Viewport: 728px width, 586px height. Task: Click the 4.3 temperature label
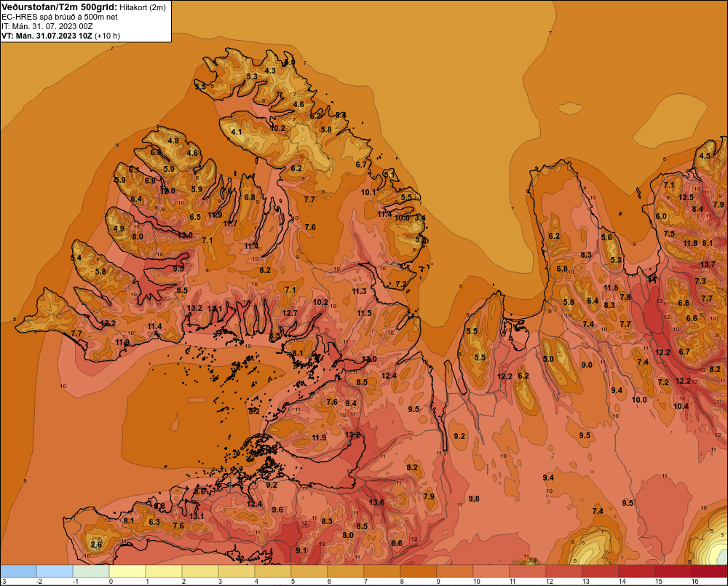point(270,71)
